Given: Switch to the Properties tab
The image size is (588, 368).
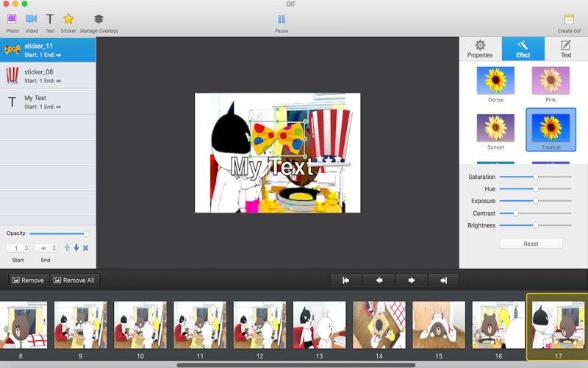Looking at the screenshot, I should pyautogui.click(x=480, y=49).
